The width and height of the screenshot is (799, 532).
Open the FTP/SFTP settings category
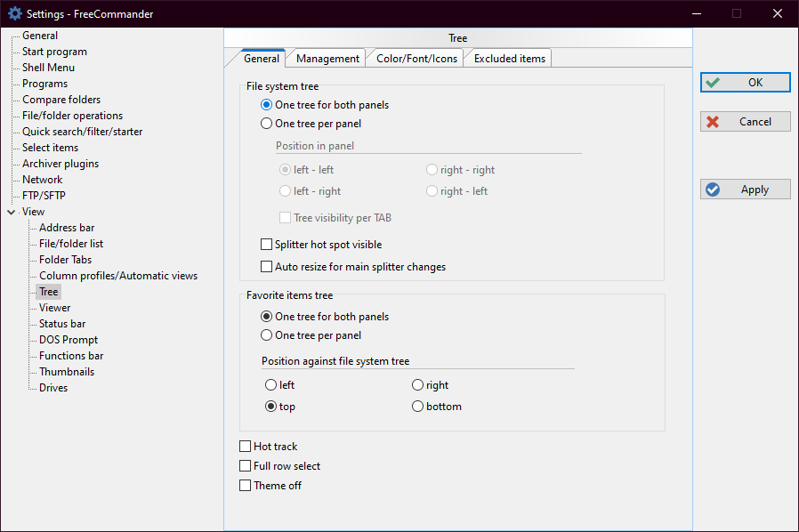(x=44, y=196)
